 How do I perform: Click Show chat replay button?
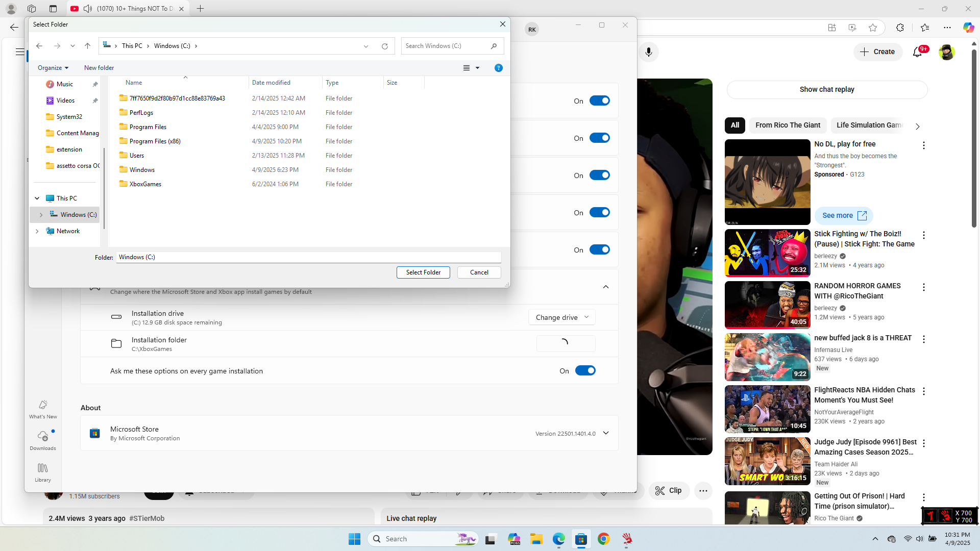(827, 90)
